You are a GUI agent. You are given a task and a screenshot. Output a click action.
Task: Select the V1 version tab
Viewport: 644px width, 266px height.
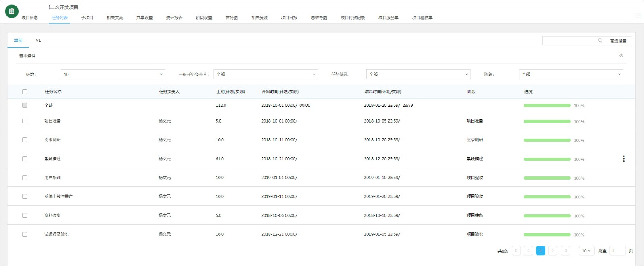38,40
